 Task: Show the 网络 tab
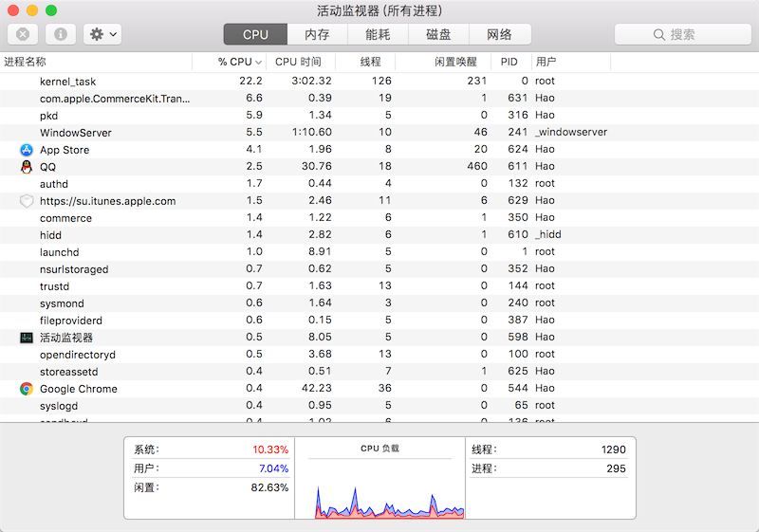click(499, 34)
